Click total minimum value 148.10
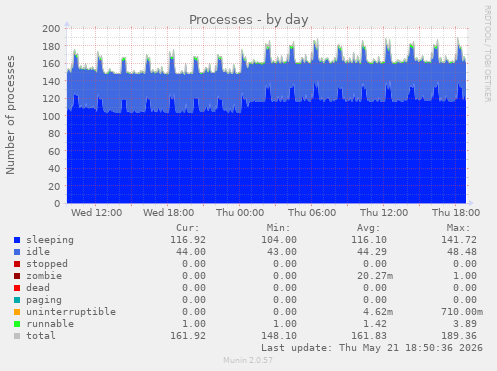497x371 pixels. [x=279, y=336]
